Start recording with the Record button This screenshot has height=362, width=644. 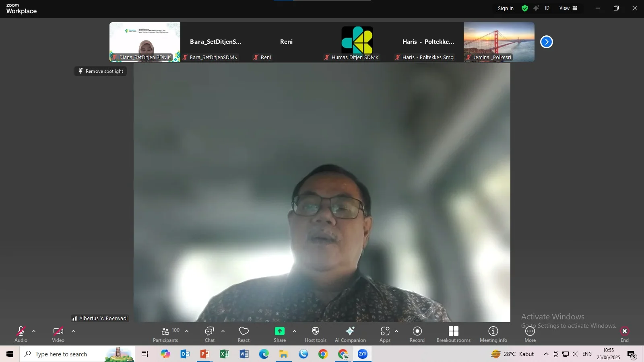pyautogui.click(x=417, y=334)
